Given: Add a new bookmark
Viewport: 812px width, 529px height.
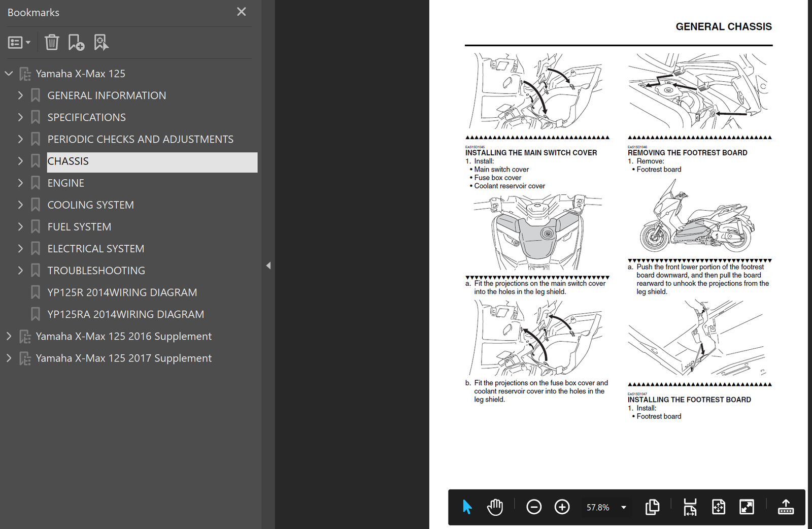Looking at the screenshot, I should click(76, 43).
